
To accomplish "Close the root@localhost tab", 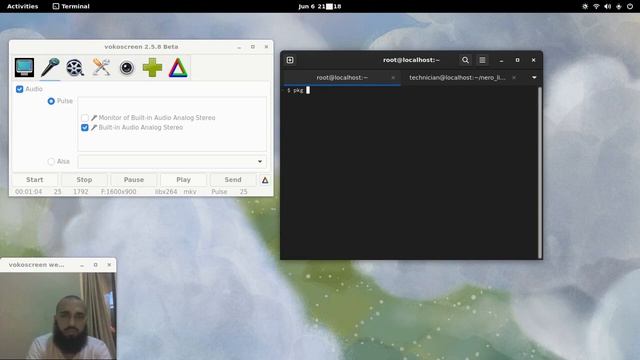I will pos(393,78).
